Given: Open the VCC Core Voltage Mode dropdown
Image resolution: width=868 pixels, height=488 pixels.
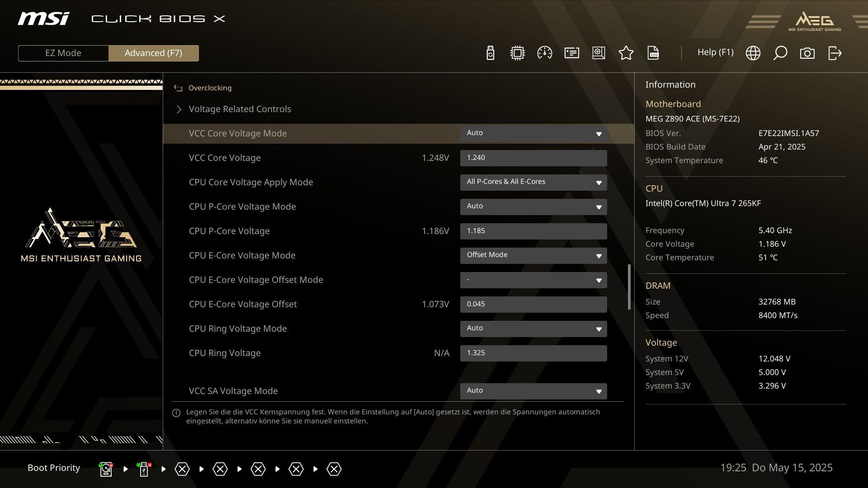Looking at the screenshot, I should coord(533,133).
